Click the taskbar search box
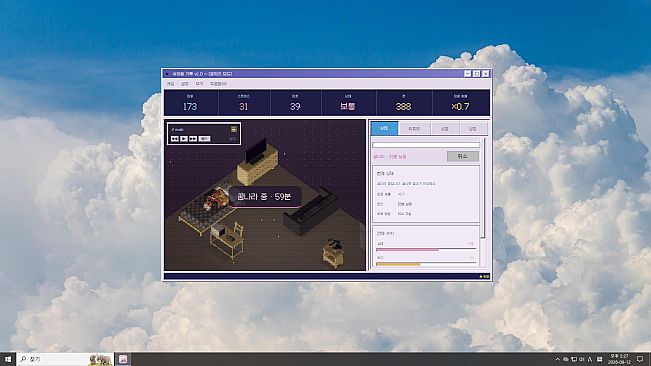651x366 pixels. point(65,359)
